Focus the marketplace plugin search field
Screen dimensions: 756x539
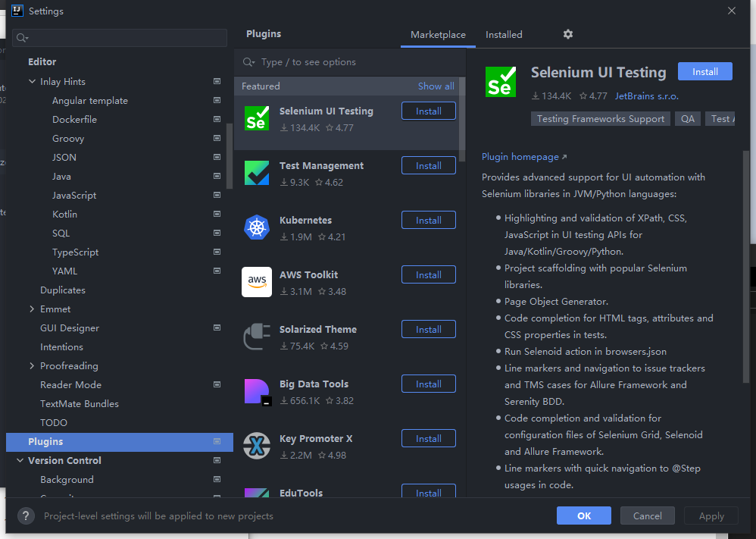(x=350, y=62)
